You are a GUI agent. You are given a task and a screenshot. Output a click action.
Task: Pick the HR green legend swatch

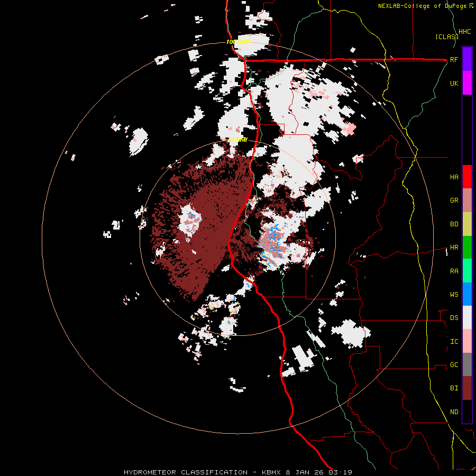tap(467, 248)
